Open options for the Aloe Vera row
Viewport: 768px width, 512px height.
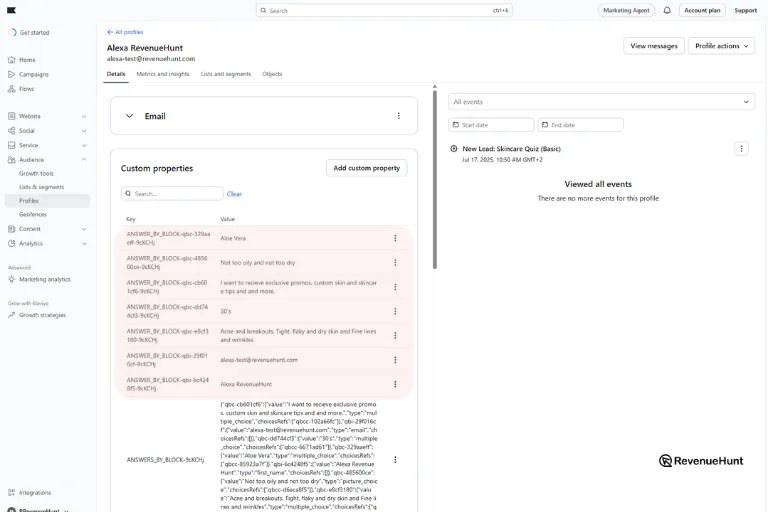click(x=395, y=238)
